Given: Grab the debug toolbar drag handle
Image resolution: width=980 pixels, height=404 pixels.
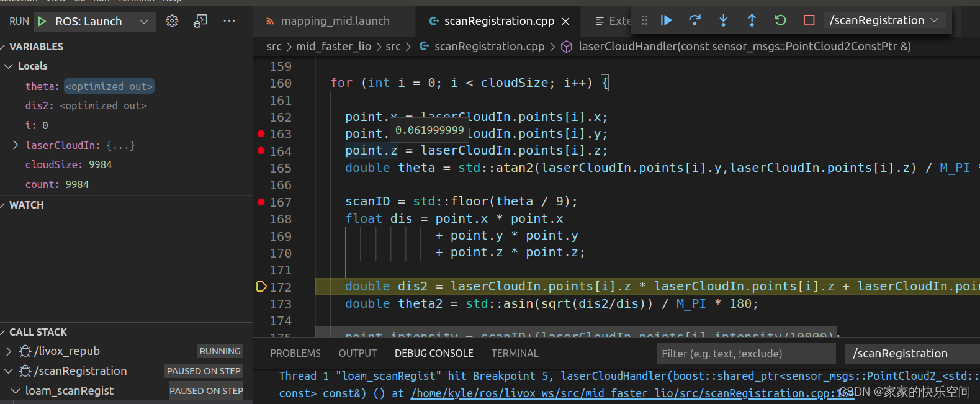Looking at the screenshot, I should pos(645,20).
